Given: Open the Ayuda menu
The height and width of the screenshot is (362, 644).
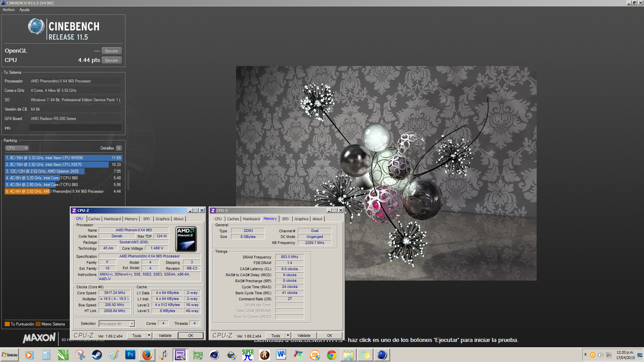Looking at the screenshot, I should [24, 10].
